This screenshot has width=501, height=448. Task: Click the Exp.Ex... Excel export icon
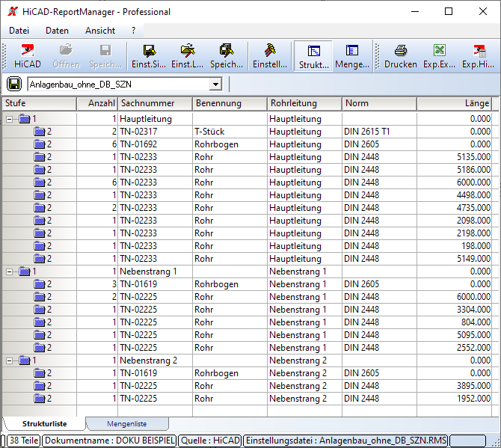click(x=439, y=56)
